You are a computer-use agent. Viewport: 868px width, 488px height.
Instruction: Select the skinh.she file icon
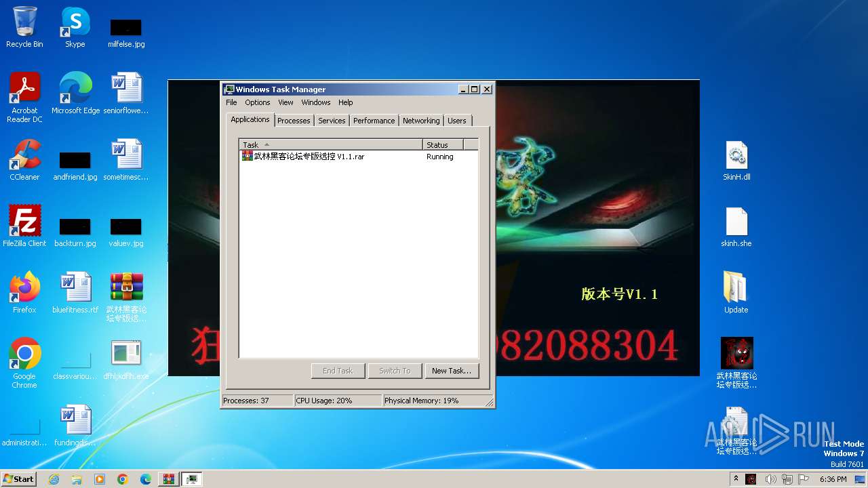(x=736, y=226)
